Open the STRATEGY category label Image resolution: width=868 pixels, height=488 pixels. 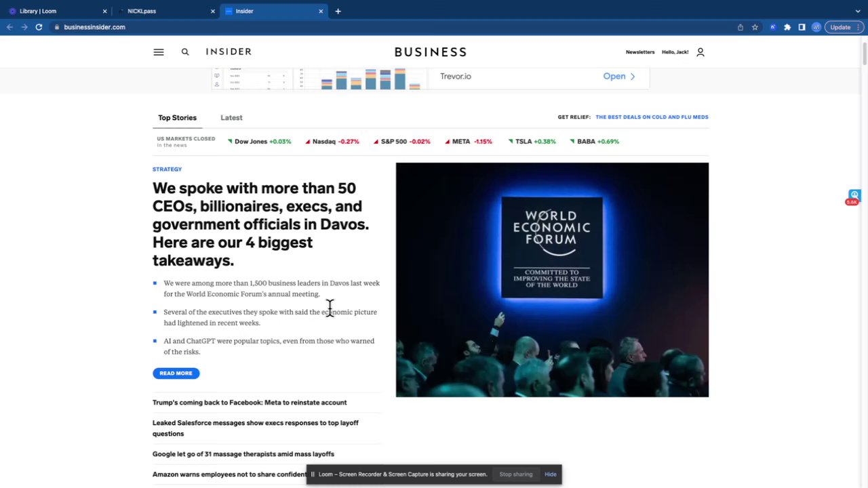167,169
